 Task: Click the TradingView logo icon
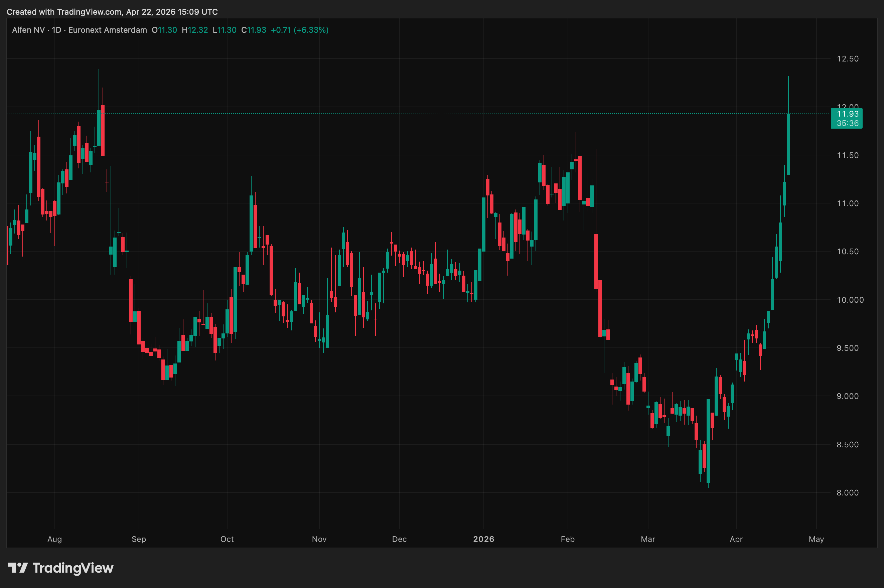pyautogui.click(x=18, y=568)
